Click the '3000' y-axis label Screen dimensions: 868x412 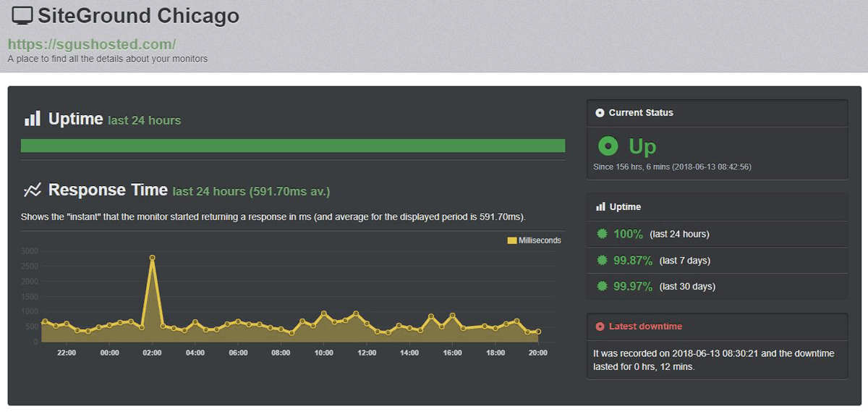pos(30,251)
